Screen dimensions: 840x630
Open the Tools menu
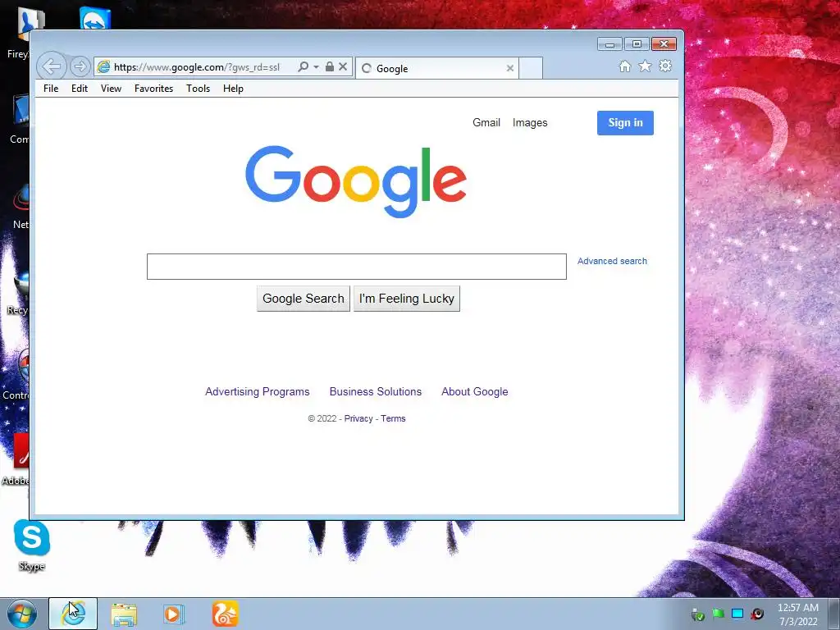tap(199, 89)
